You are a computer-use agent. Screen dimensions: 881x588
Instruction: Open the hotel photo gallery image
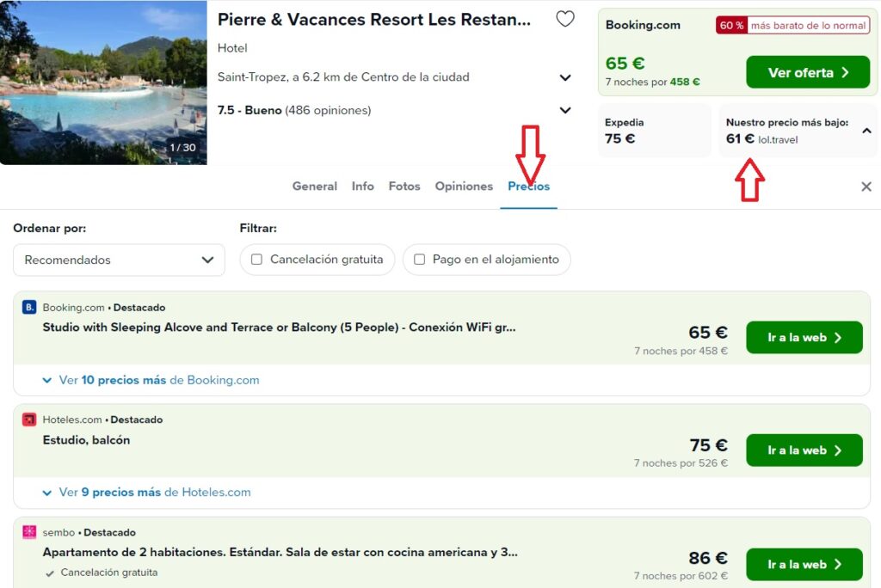click(x=103, y=83)
